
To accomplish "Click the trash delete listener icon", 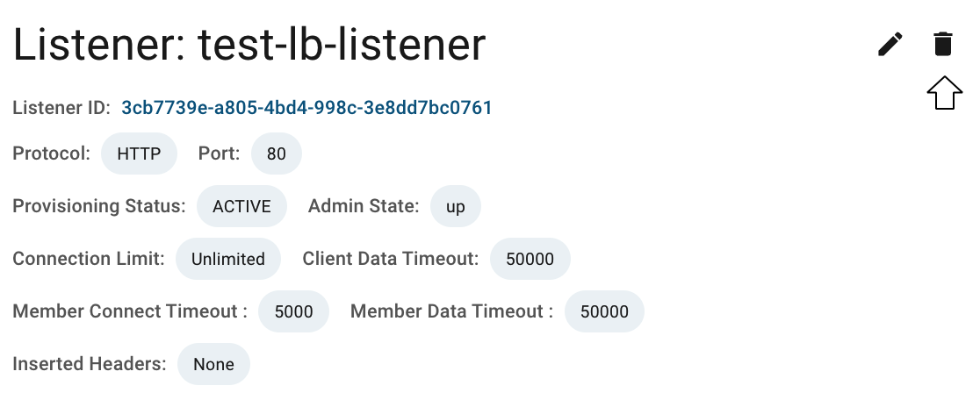I will pos(942,45).
